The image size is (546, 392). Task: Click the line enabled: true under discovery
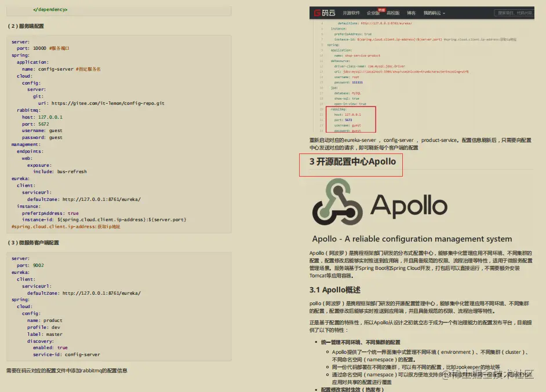pos(50,348)
